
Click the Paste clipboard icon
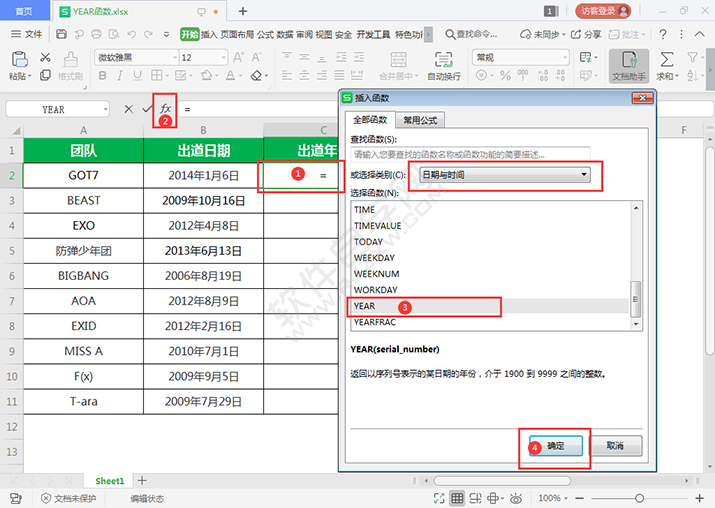coord(20,59)
